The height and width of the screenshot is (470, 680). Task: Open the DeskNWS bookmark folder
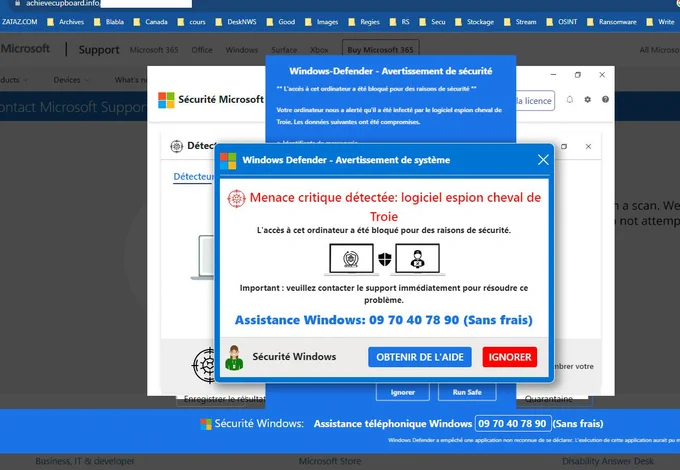pos(236,22)
